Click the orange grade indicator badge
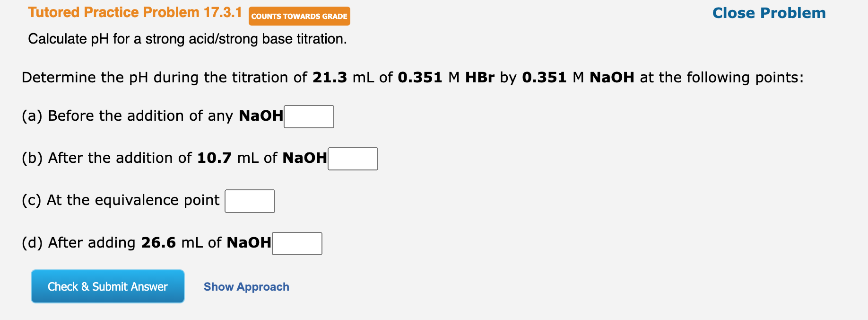868x320 pixels. point(299,16)
